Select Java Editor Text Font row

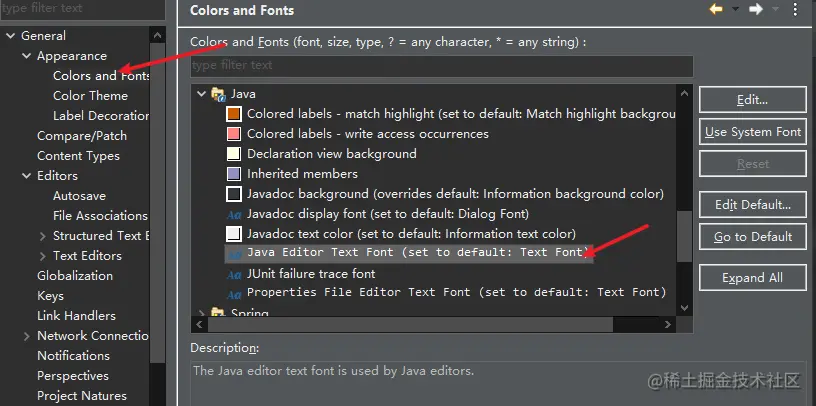point(409,253)
